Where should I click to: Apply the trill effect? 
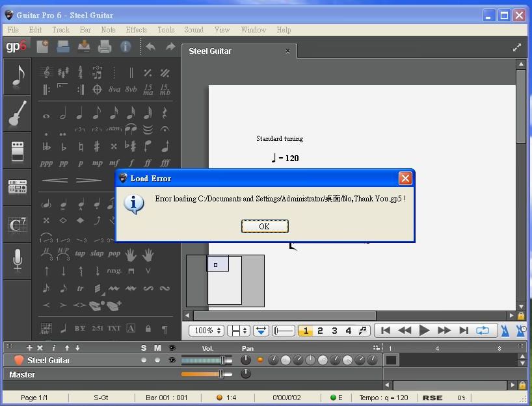[80, 288]
